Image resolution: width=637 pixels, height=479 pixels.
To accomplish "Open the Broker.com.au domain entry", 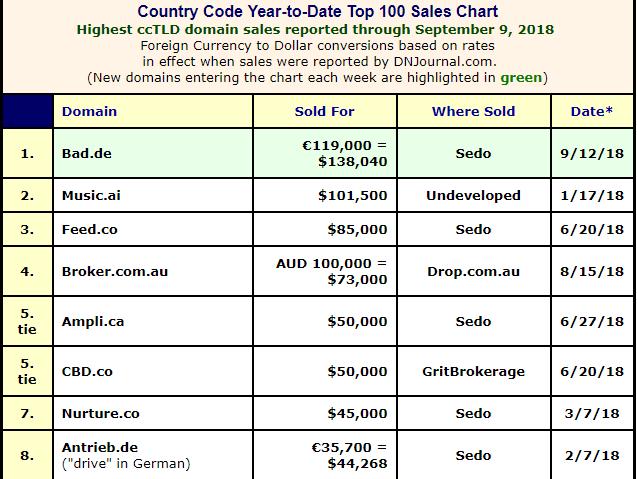I will pyautogui.click(x=114, y=271).
